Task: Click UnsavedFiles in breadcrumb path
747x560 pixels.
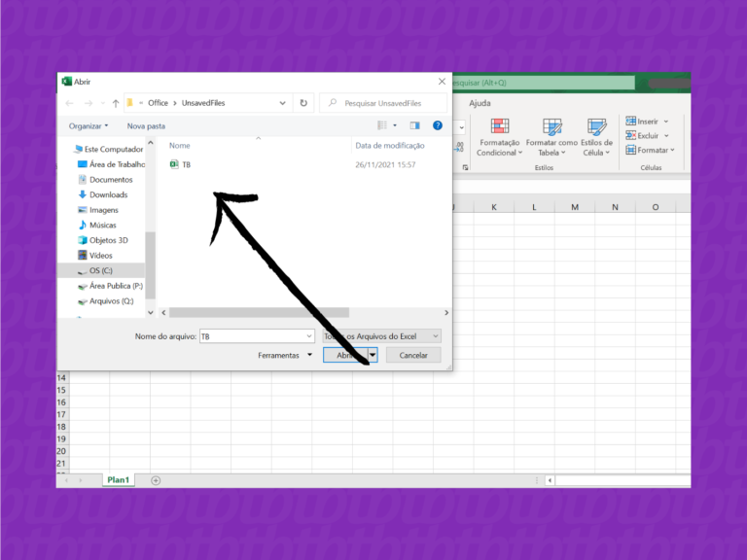Action: tap(203, 103)
